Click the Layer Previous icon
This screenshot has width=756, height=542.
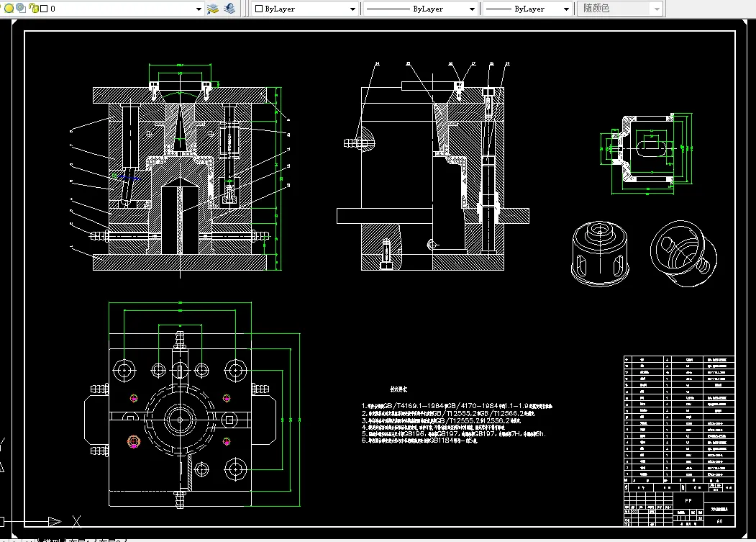point(229,9)
